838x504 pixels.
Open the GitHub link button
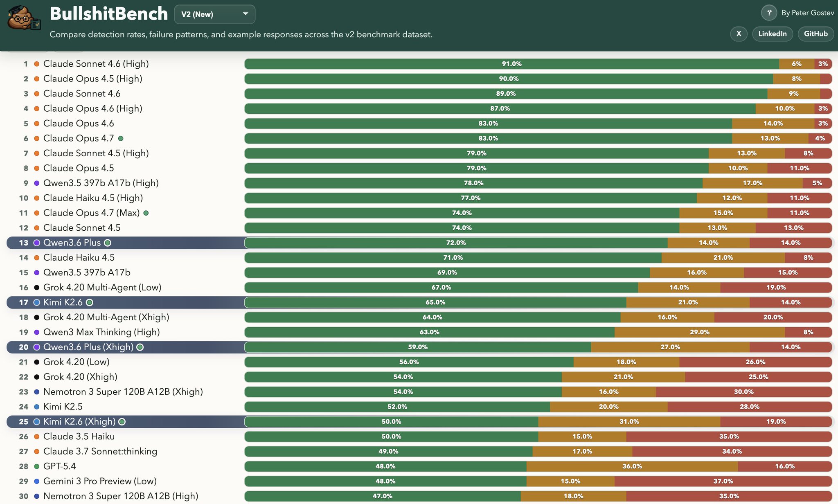[816, 34]
